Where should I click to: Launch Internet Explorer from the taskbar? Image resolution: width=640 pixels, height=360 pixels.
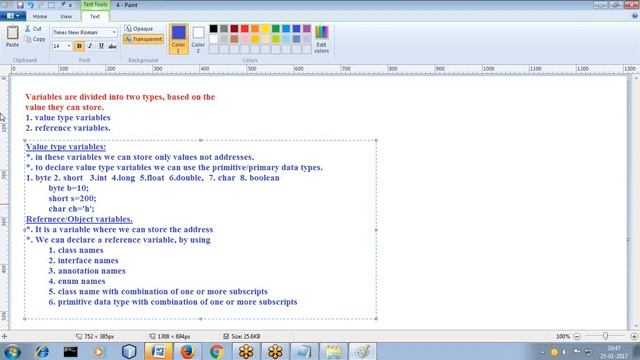(42, 351)
